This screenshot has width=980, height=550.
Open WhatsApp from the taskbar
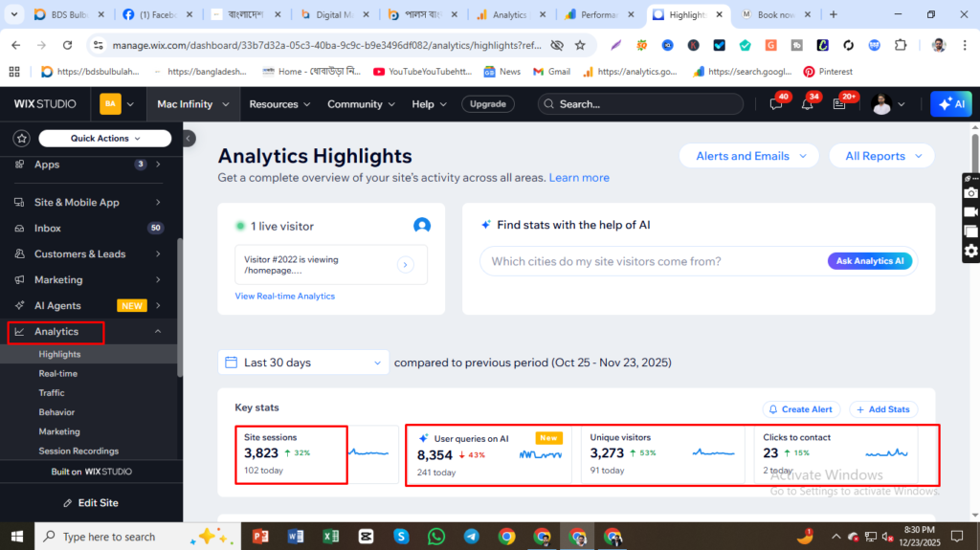[436, 537]
